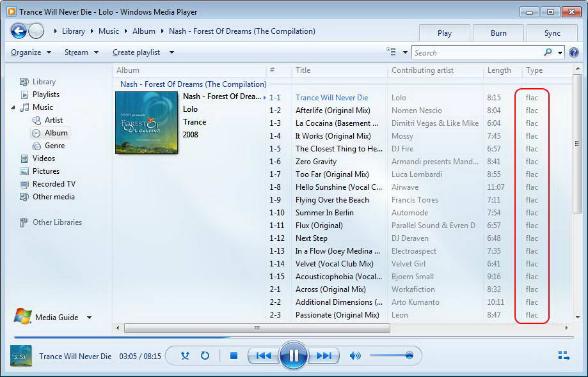Select Music in the navigation pane
Image resolution: width=588 pixels, height=377 pixels.
coord(43,107)
